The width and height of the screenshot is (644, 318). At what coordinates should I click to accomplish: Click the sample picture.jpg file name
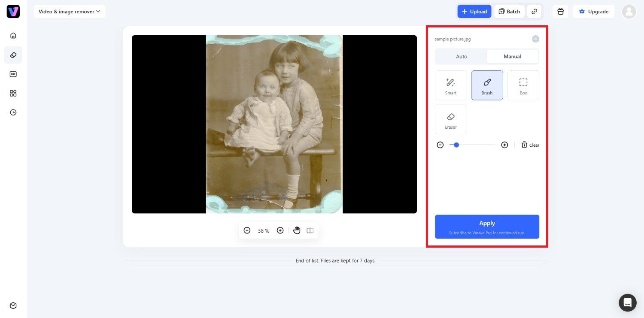(x=453, y=39)
